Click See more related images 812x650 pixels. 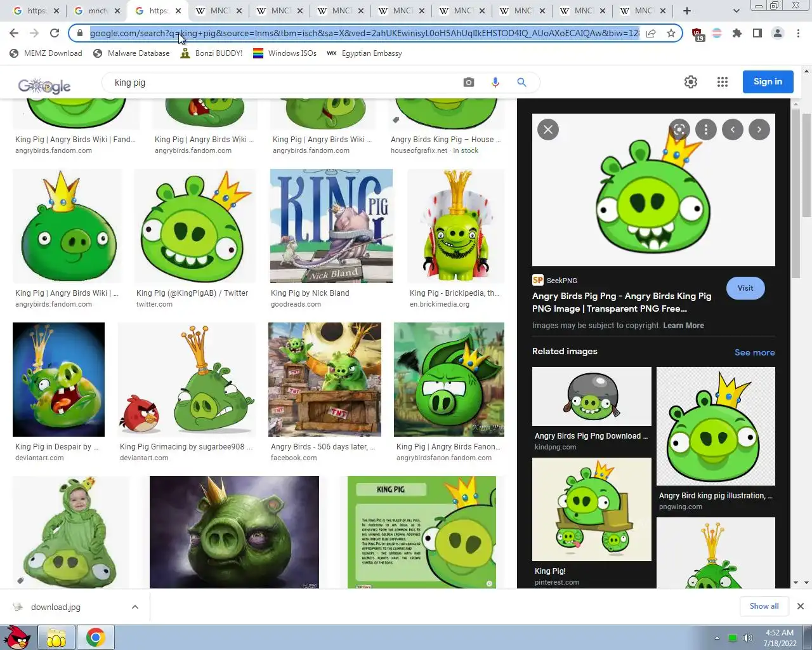754,352
